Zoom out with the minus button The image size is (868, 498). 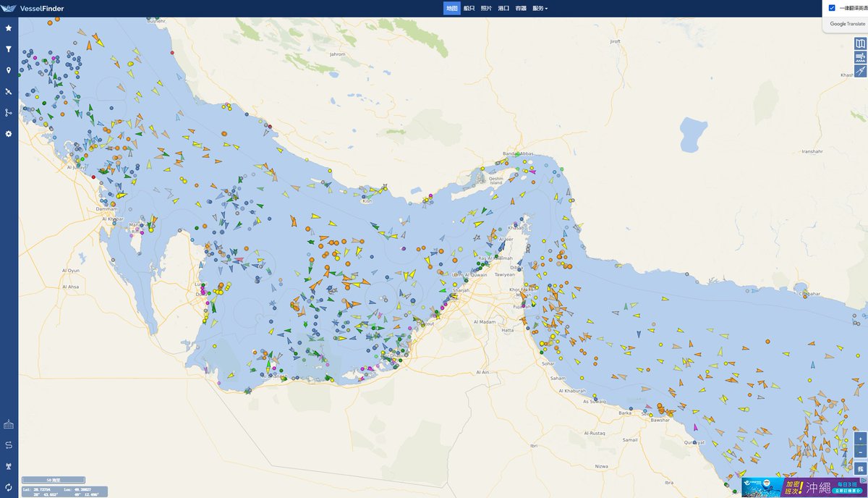pos(860,452)
